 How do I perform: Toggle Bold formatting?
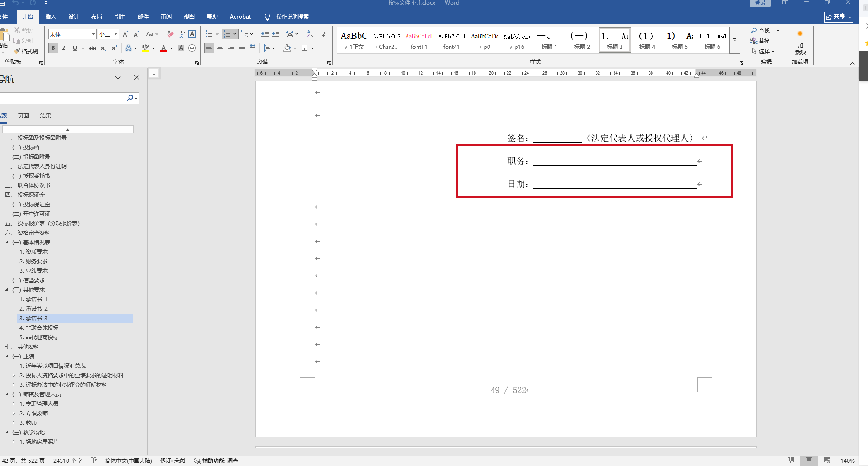pyautogui.click(x=53, y=48)
